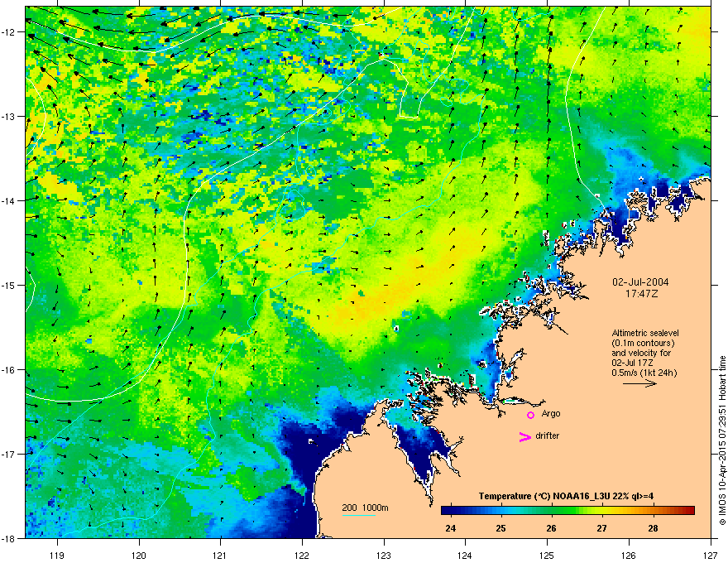
Task: Click the latitude label -12
Action: point(9,32)
